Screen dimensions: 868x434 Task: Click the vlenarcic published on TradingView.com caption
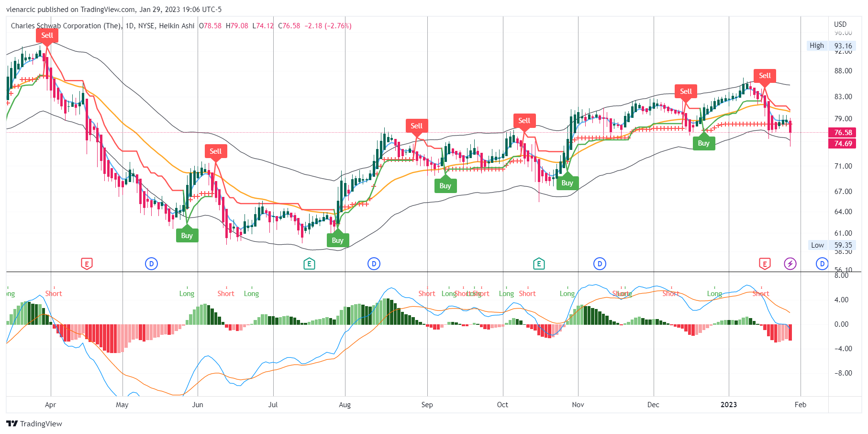pyautogui.click(x=114, y=9)
